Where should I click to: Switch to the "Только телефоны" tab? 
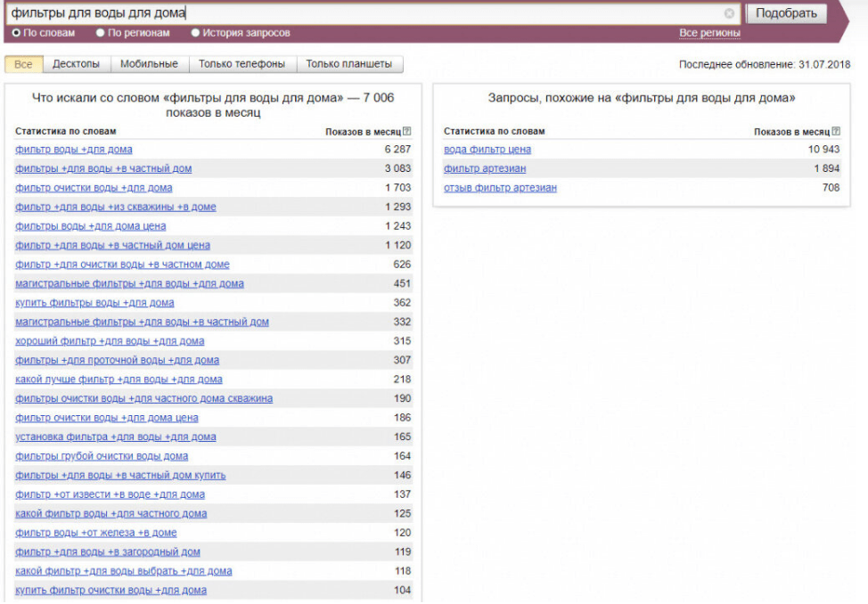242,64
